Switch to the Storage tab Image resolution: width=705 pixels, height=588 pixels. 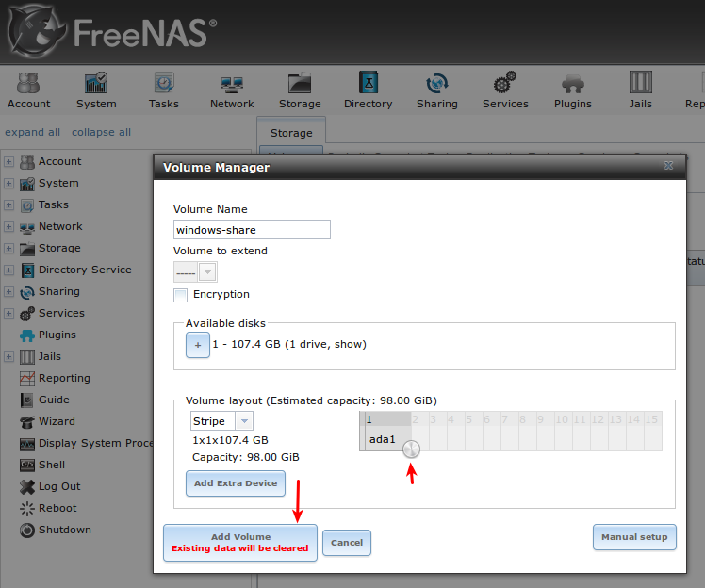tap(291, 133)
